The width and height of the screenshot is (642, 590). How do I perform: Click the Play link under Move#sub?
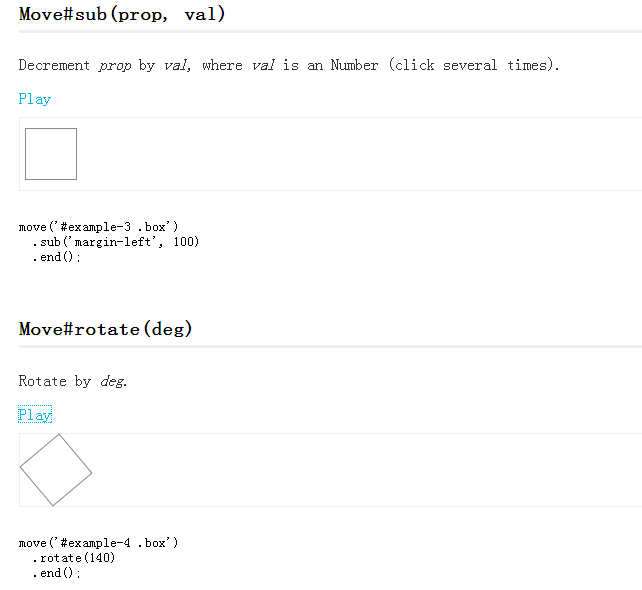35,99
